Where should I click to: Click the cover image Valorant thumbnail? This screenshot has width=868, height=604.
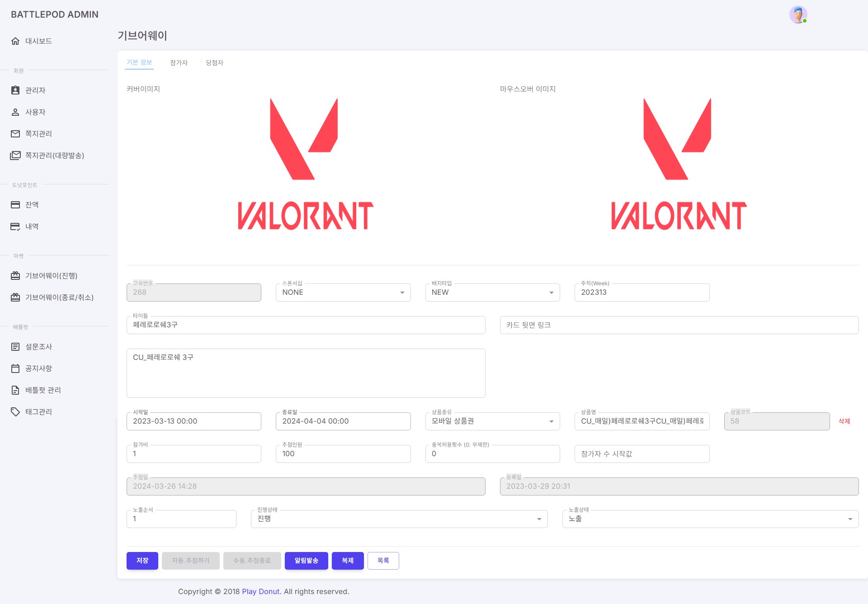tap(306, 165)
